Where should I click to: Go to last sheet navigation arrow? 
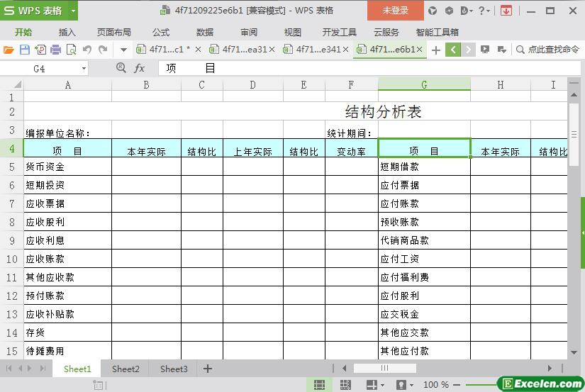(43, 369)
